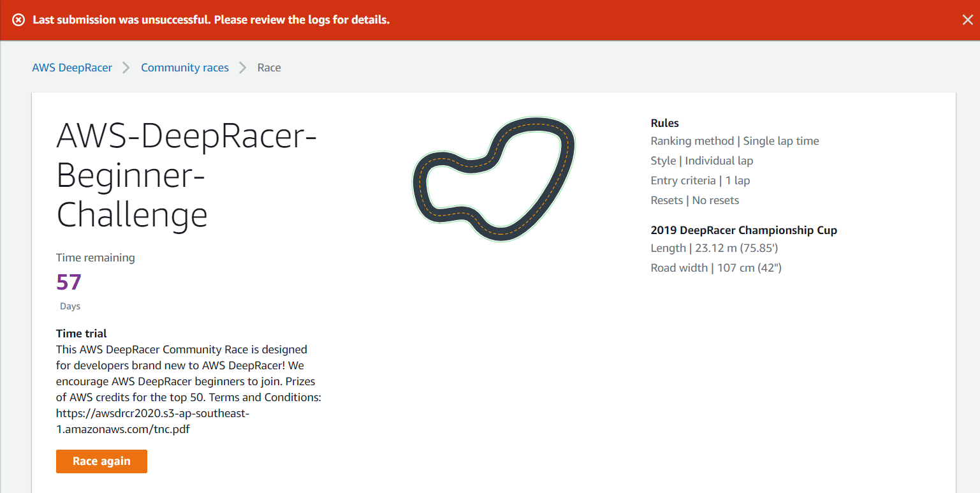Click the Time trial heading

click(82, 334)
